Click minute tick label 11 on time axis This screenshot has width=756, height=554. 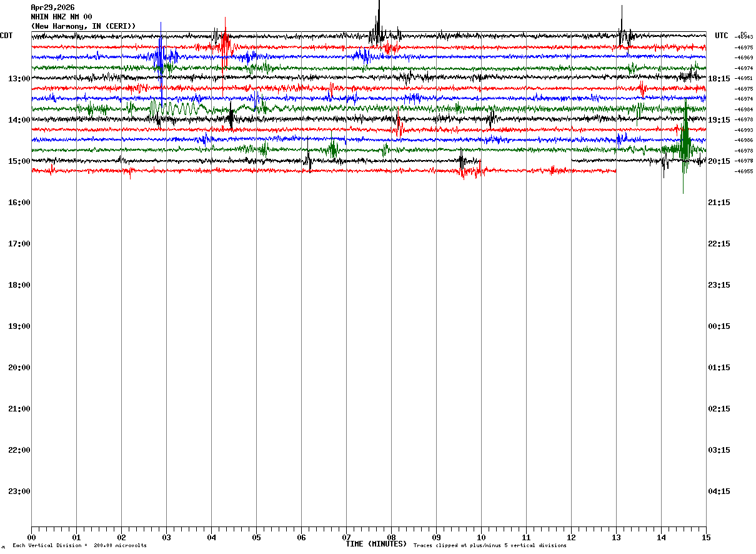coord(526,537)
